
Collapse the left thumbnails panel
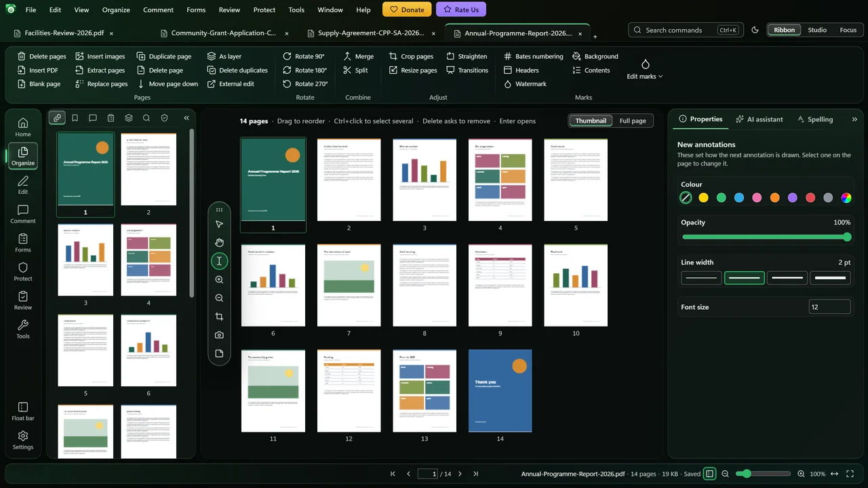[186, 118]
